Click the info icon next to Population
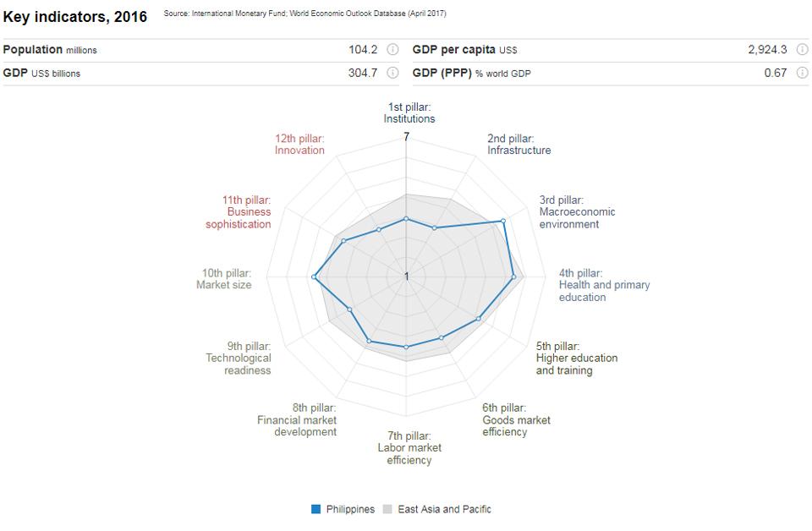Viewport: 812px width, 531px height. [392, 50]
